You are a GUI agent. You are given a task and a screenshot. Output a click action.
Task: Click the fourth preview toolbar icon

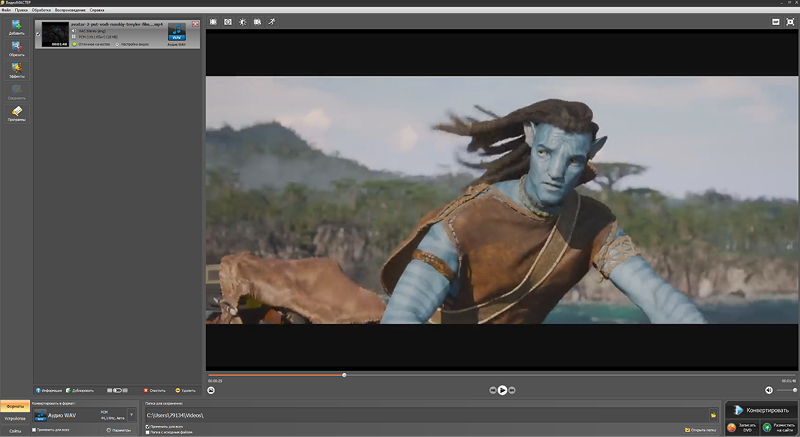tap(258, 22)
